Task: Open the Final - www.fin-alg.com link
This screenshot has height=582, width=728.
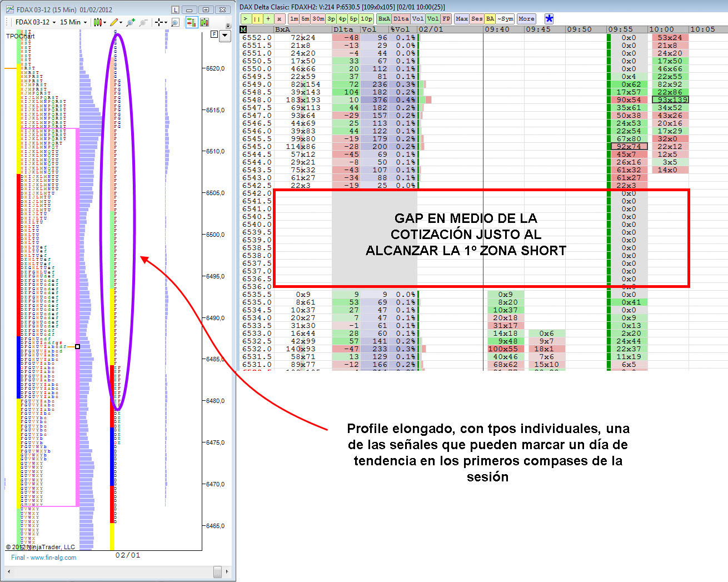Action: point(44,558)
